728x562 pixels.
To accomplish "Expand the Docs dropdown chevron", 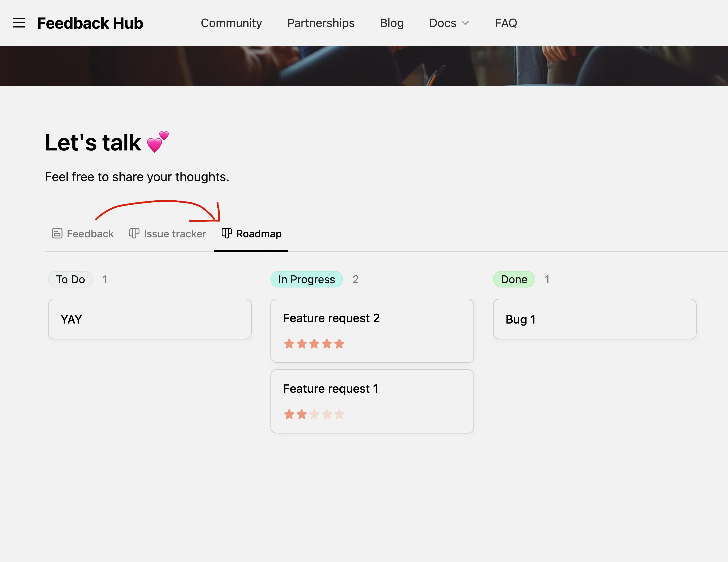I will click(465, 23).
